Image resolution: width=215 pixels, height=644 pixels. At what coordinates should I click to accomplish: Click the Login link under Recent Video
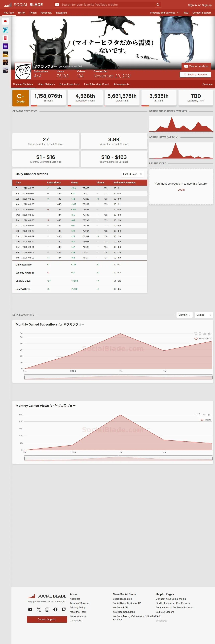point(181,190)
